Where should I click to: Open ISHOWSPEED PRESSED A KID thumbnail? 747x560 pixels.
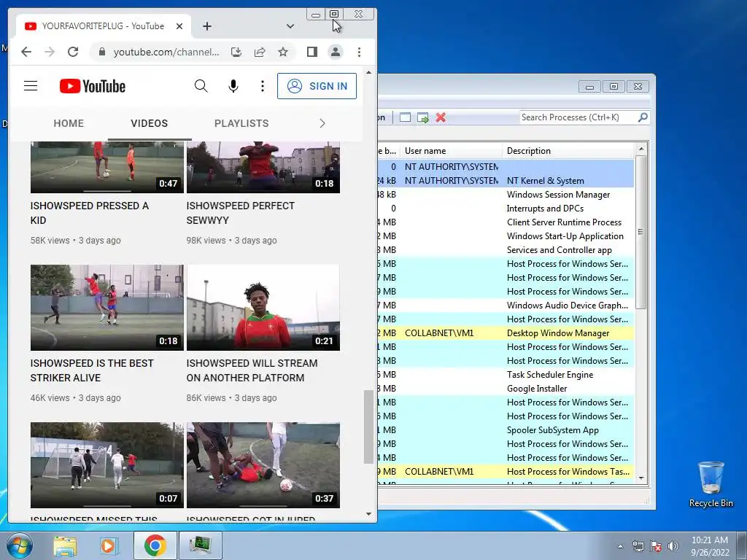click(107, 167)
